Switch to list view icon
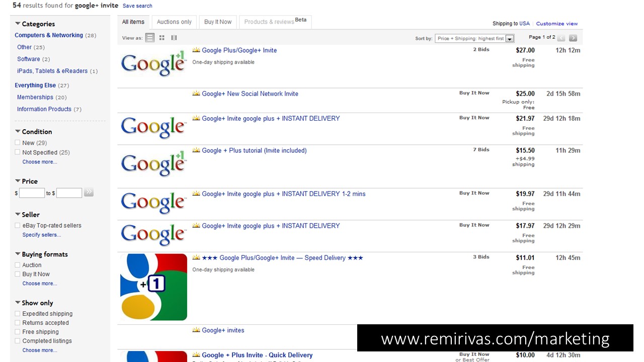Image resolution: width=644 pixels, height=362 pixels. (150, 38)
